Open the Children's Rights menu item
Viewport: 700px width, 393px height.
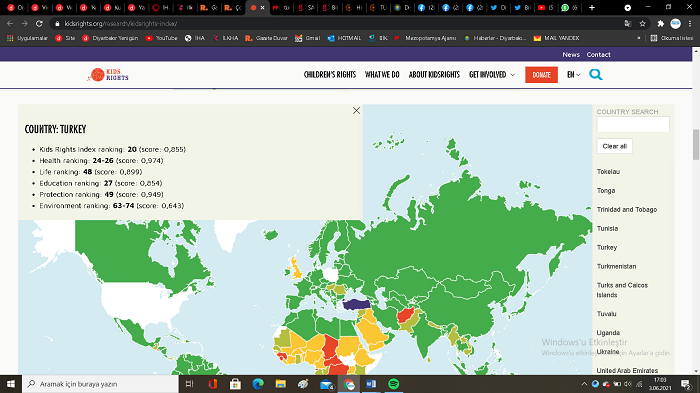tap(330, 75)
